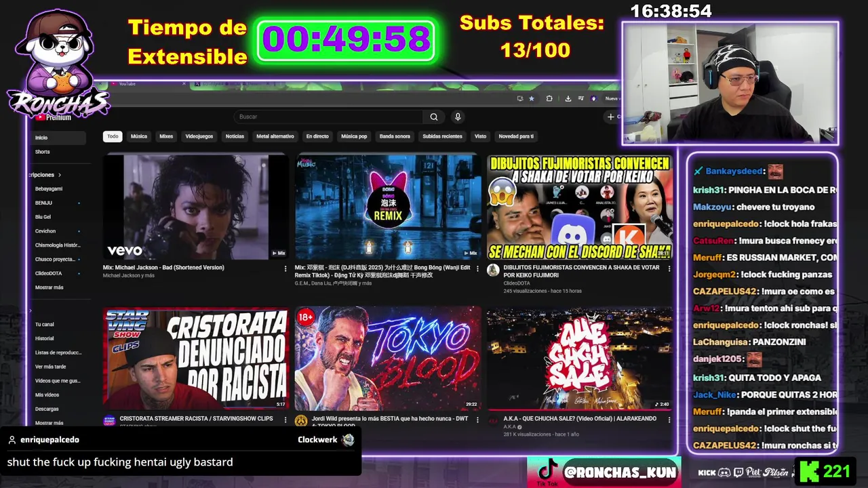
Task: Select the Mixes filter chip
Action: (x=166, y=136)
